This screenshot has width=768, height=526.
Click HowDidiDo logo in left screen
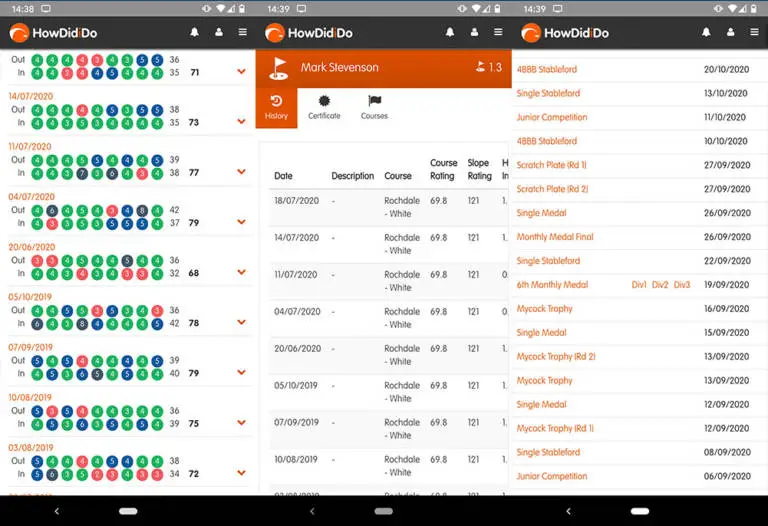[53, 33]
